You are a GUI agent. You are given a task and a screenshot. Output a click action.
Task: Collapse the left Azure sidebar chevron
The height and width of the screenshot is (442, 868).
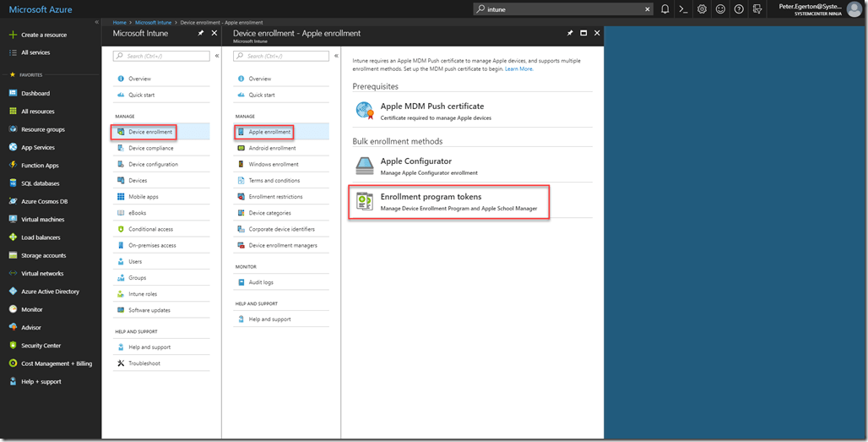pos(96,21)
